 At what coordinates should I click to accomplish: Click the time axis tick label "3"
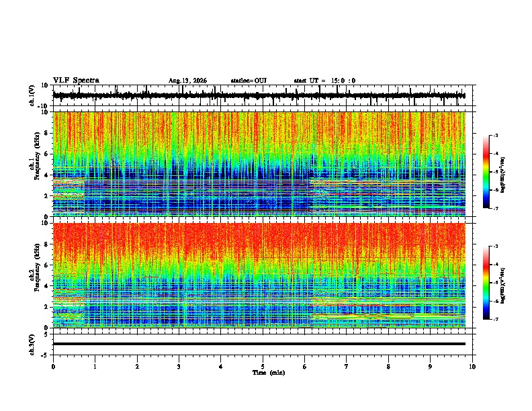point(179,367)
